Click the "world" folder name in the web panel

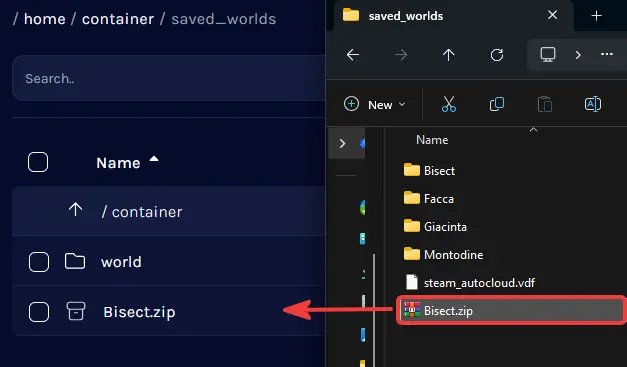tap(121, 262)
